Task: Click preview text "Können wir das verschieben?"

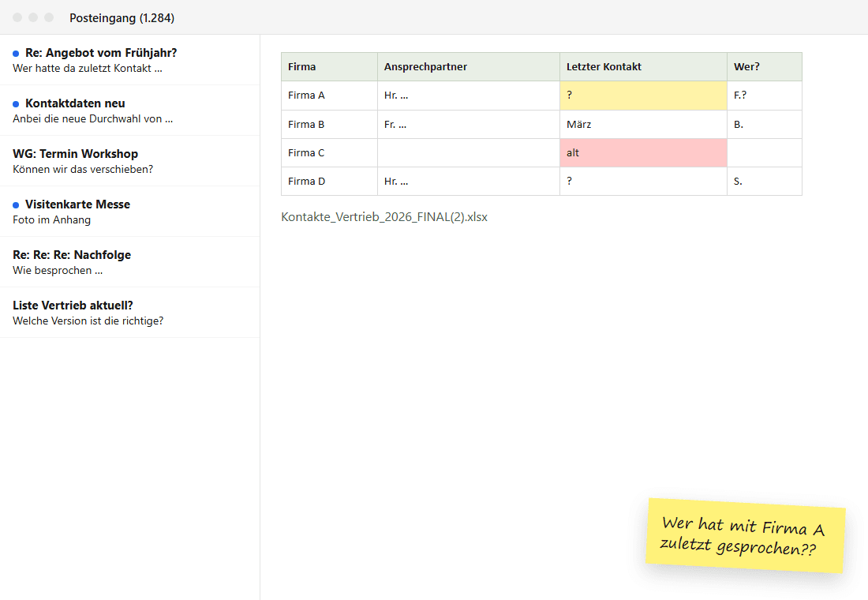Action: point(83,169)
